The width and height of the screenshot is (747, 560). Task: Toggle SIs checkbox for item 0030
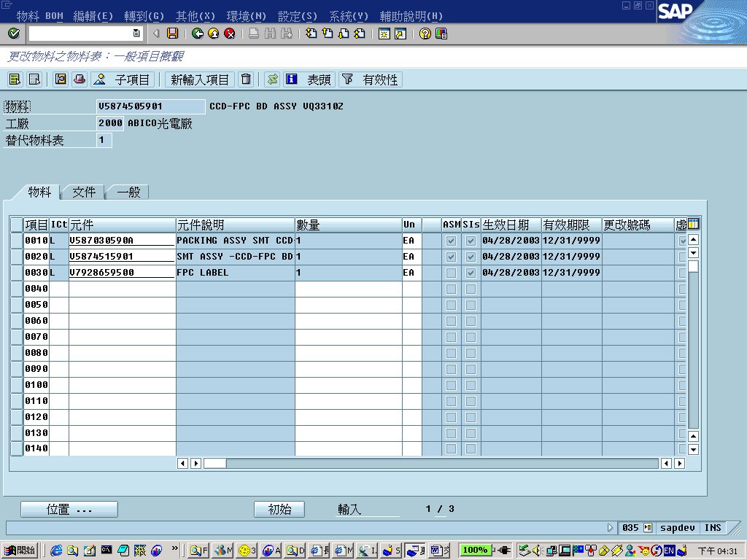tap(471, 273)
